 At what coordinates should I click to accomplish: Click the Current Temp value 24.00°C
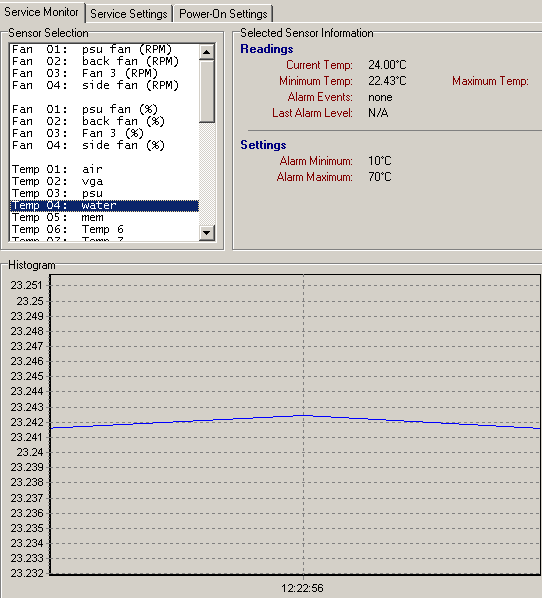[x=387, y=65]
